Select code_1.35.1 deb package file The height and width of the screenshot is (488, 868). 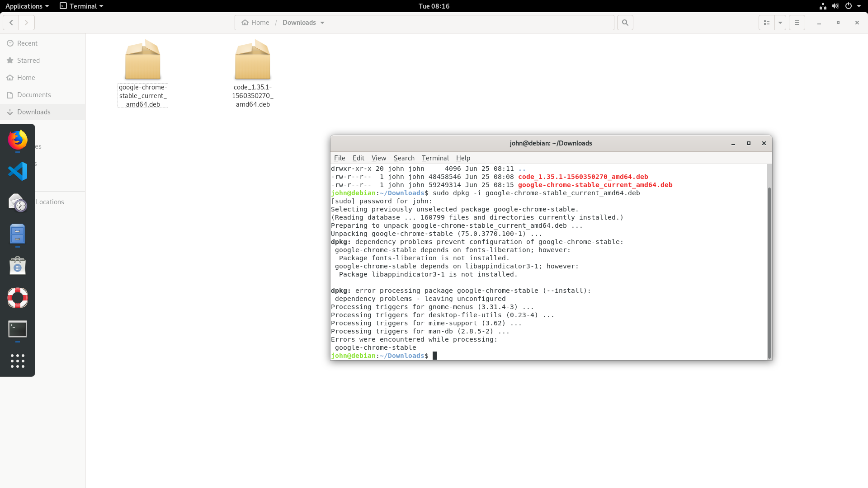coord(253,74)
